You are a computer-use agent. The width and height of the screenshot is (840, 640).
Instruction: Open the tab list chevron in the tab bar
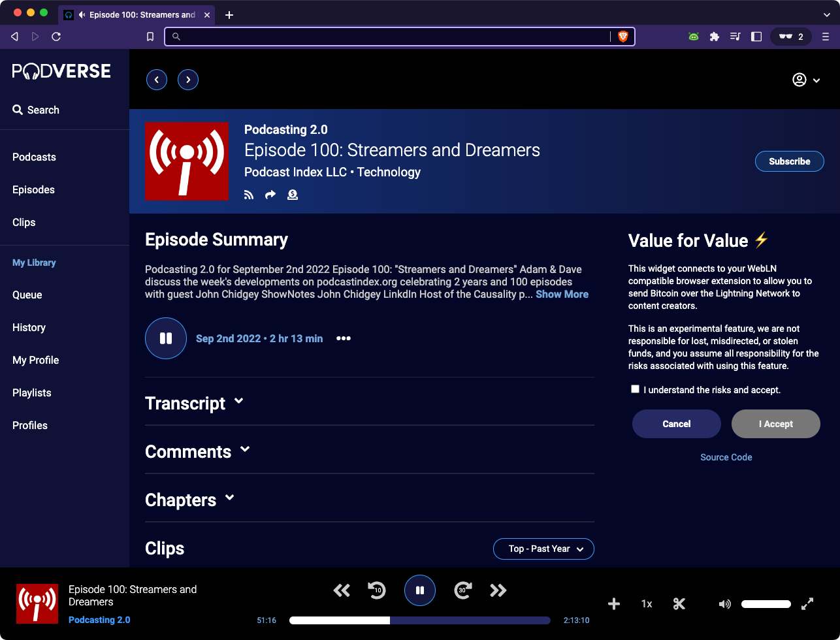coord(826,14)
